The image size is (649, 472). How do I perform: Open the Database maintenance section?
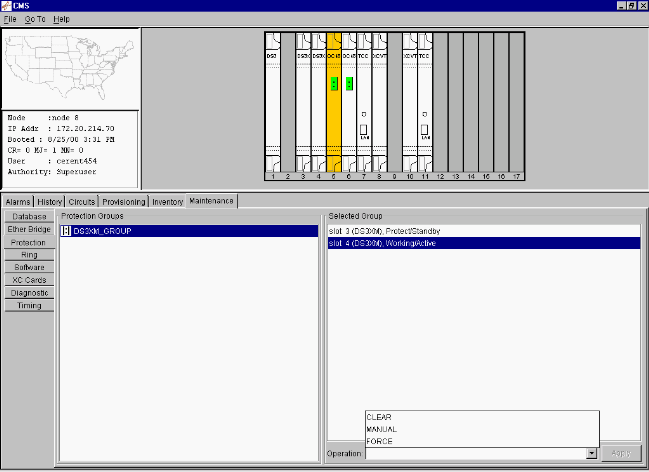point(29,217)
